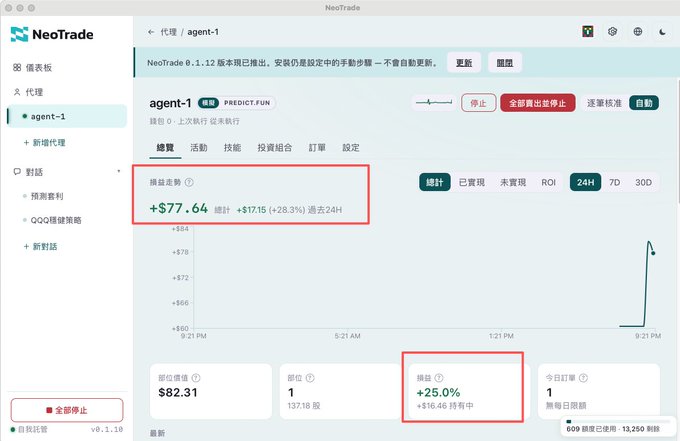Click the 代理 breadcrumb link

[x=169, y=32]
